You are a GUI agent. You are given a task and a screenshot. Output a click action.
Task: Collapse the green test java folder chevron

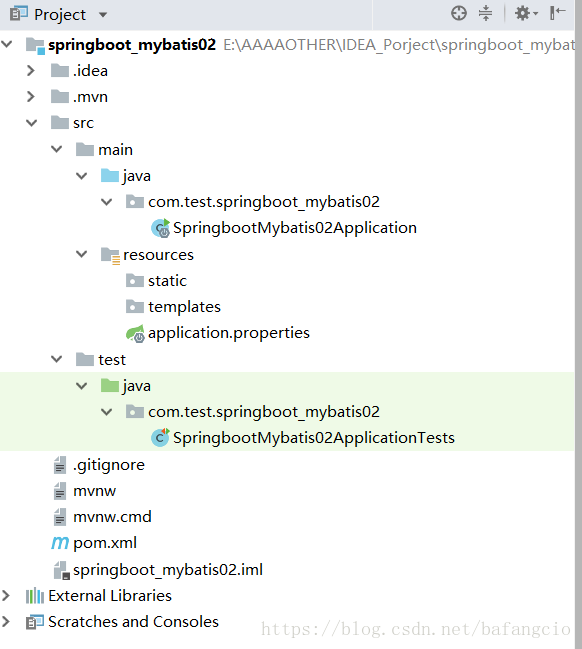pos(82,386)
